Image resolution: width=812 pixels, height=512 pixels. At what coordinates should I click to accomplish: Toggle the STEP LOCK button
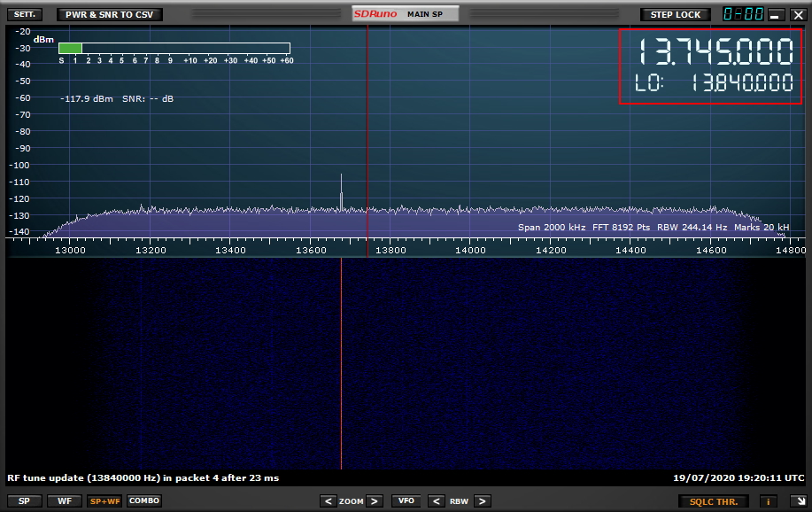coord(676,14)
